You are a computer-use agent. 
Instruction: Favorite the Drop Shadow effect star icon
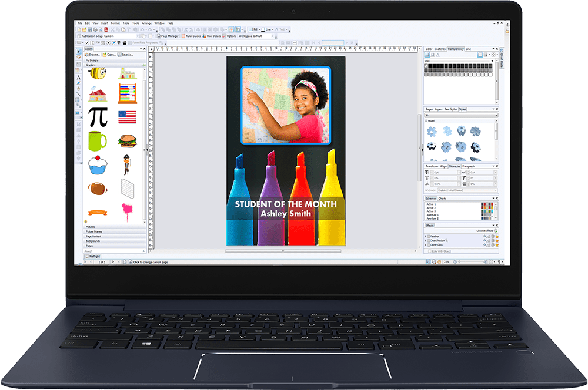pyautogui.click(x=497, y=240)
